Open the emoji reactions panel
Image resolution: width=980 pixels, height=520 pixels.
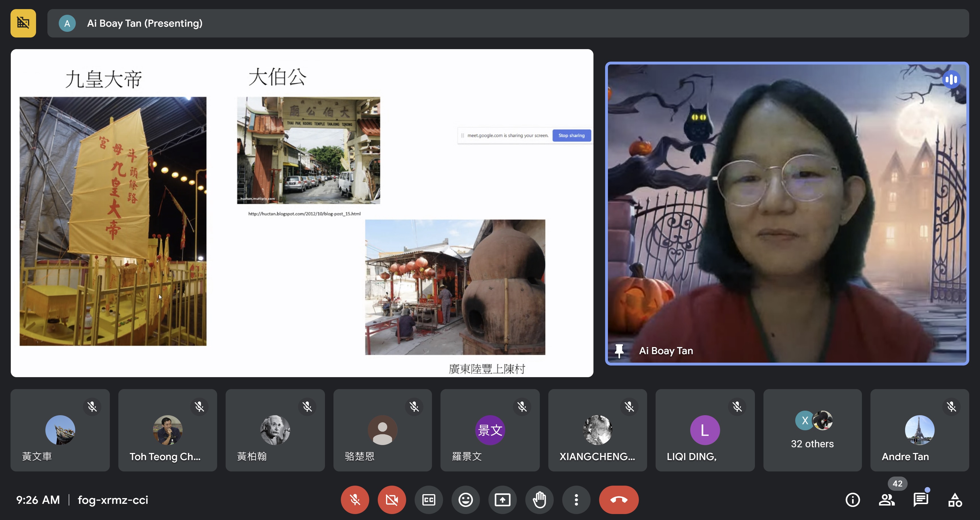click(465, 500)
